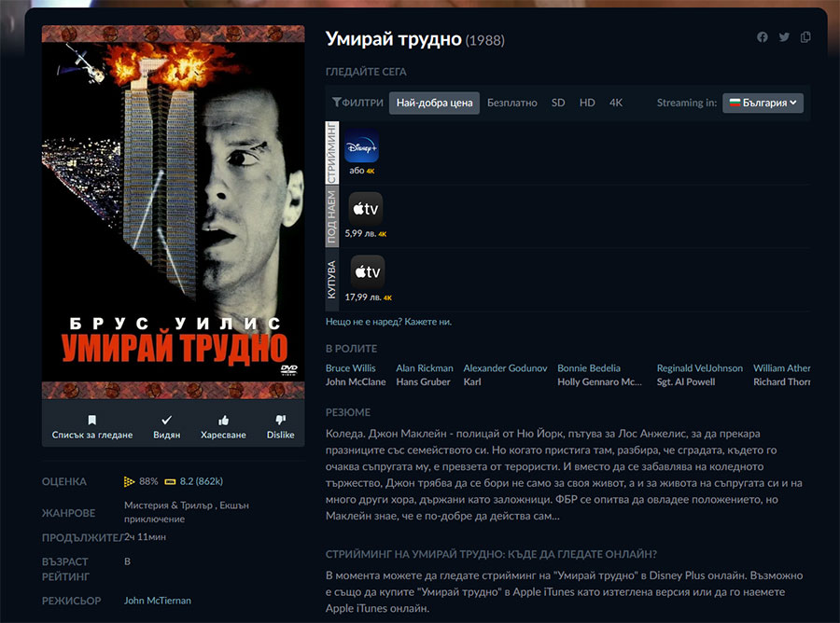840x623 pixels.
Task: Dislike the movie with thumbs down
Action: pos(280,426)
